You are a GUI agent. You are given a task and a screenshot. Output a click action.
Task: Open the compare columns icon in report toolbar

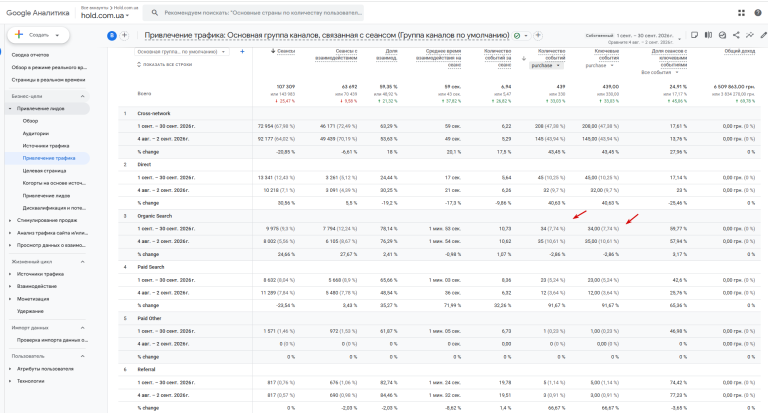tap(708, 35)
